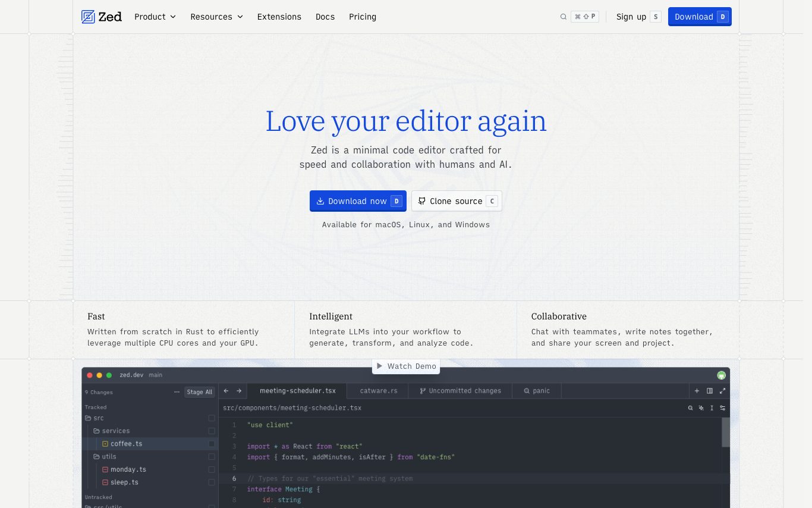812x508 pixels.
Task: Click the user avatar in editor title bar
Action: point(721,375)
